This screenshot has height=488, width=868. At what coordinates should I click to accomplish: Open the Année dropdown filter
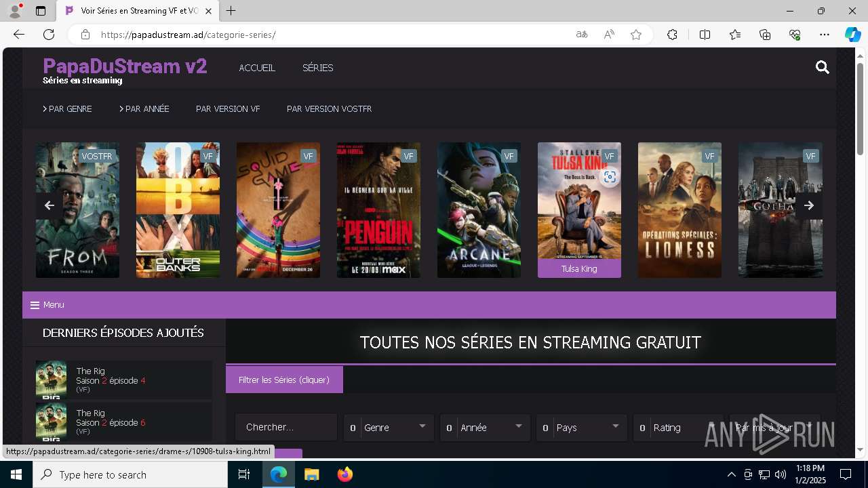(485, 428)
